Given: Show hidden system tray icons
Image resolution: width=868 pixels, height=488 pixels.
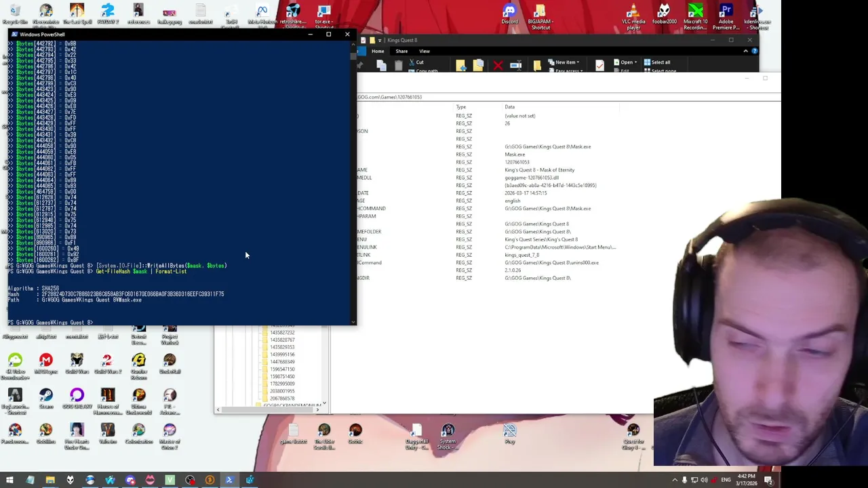Looking at the screenshot, I should pos(675,480).
